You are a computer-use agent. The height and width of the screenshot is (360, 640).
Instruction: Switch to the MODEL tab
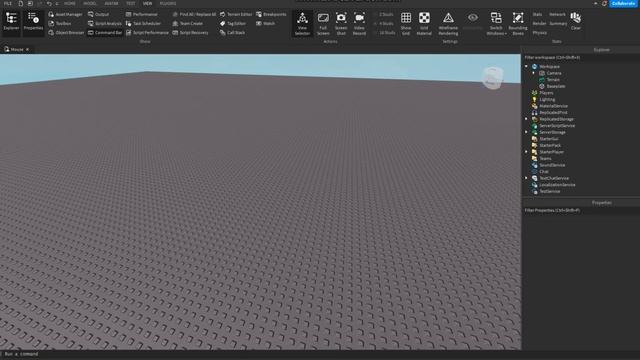tap(90, 3)
